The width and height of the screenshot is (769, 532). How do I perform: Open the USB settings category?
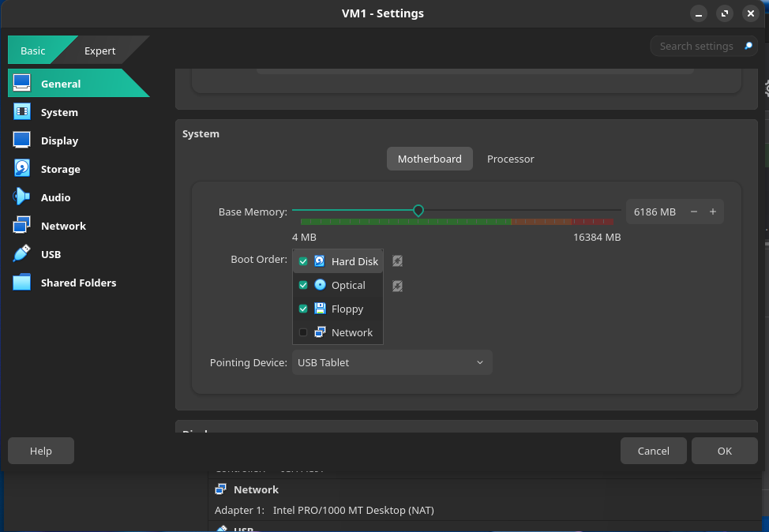[51, 254]
